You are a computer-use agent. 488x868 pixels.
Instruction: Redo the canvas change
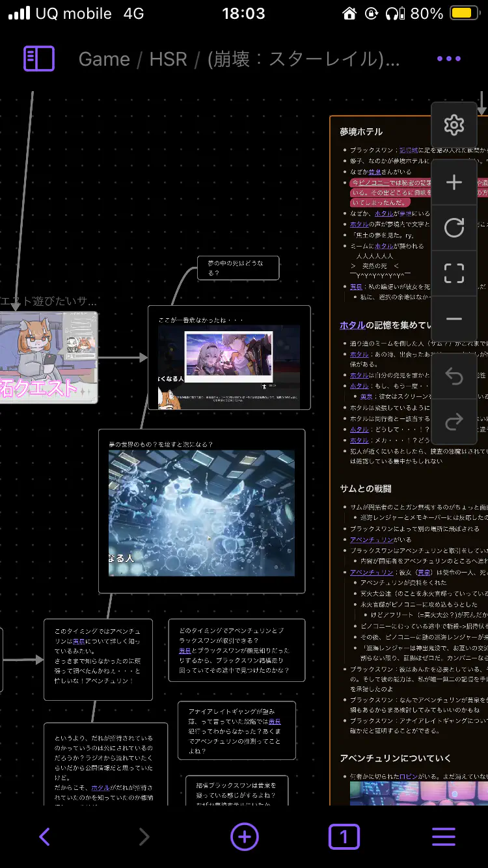[454, 422]
